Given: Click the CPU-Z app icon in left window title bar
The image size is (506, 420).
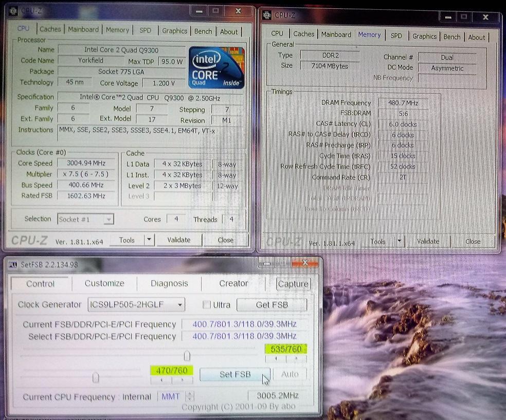Looking at the screenshot, I should coord(13,11).
